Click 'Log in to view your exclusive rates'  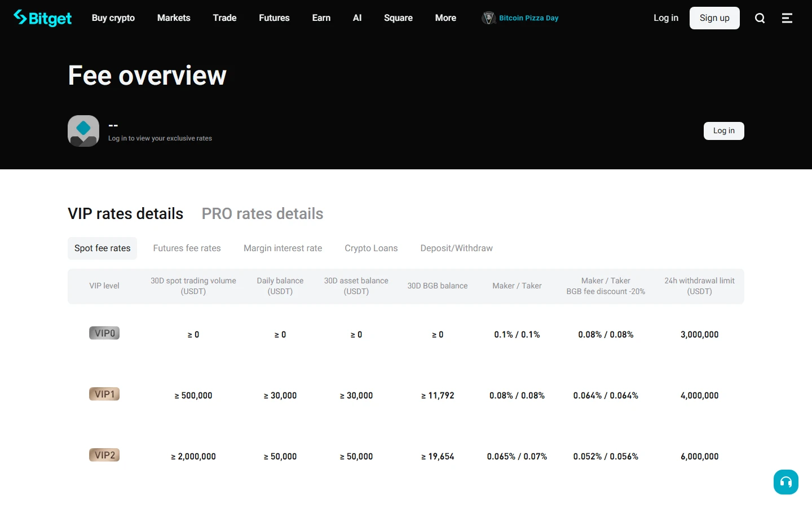click(160, 138)
